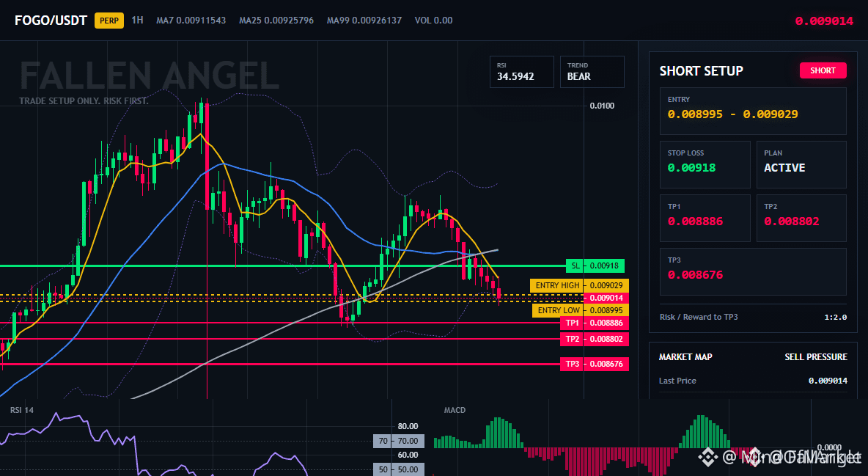Click the TP1 0.008886 chart label

click(595, 323)
